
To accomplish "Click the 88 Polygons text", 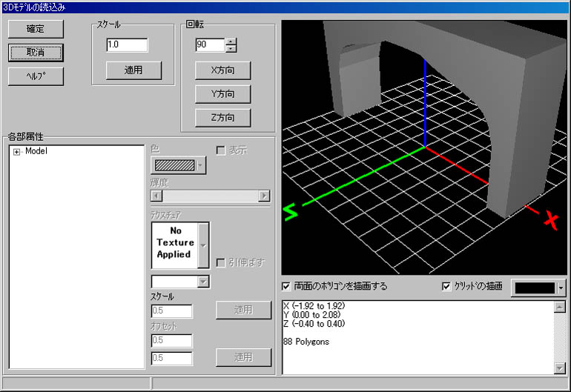I will [x=306, y=342].
